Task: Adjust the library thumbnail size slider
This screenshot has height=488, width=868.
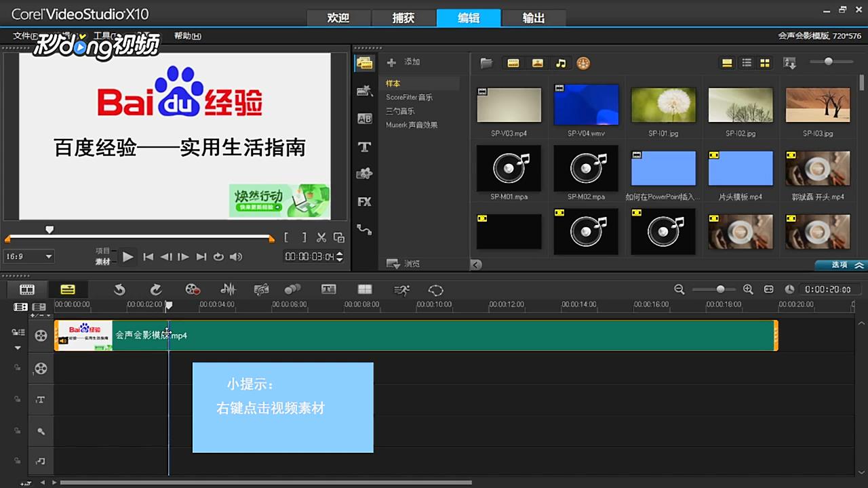Action: (x=829, y=62)
